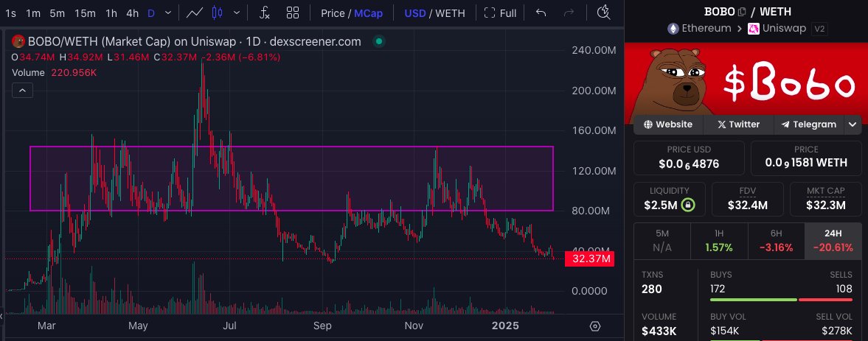Screen dimensions: 868x341
Task: Open the BOBO Telegram link
Action: [x=808, y=124]
